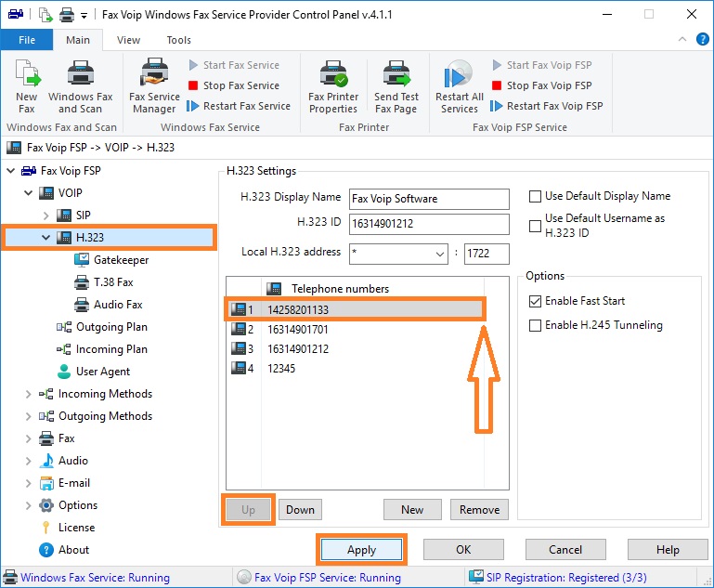
Task: Click SIP Registration status entry
Action: pos(558,578)
